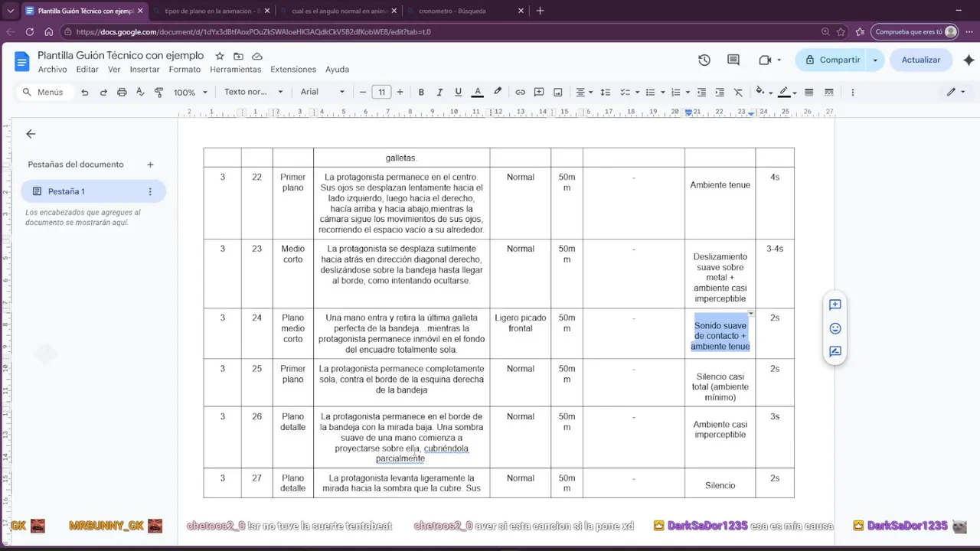Open the Ayuda menu

click(x=337, y=70)
